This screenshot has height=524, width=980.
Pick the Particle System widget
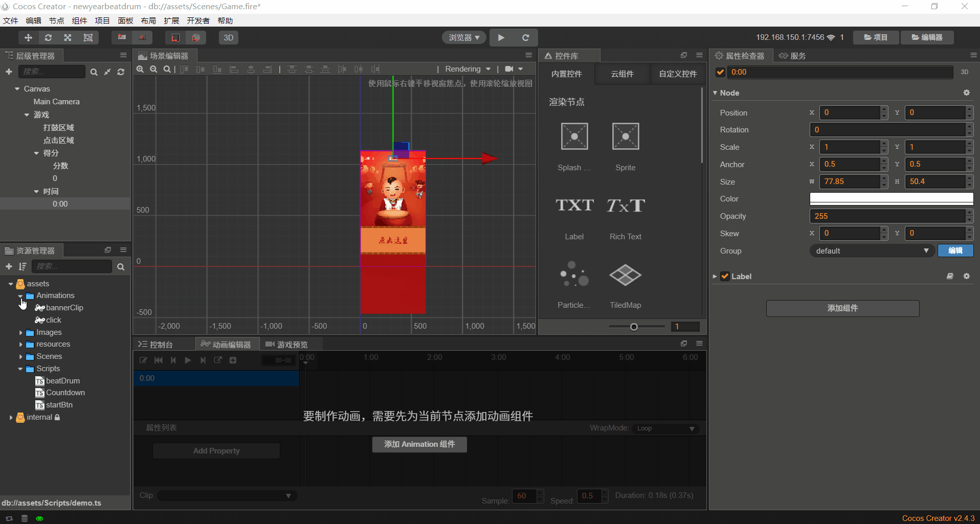[574, 274]
